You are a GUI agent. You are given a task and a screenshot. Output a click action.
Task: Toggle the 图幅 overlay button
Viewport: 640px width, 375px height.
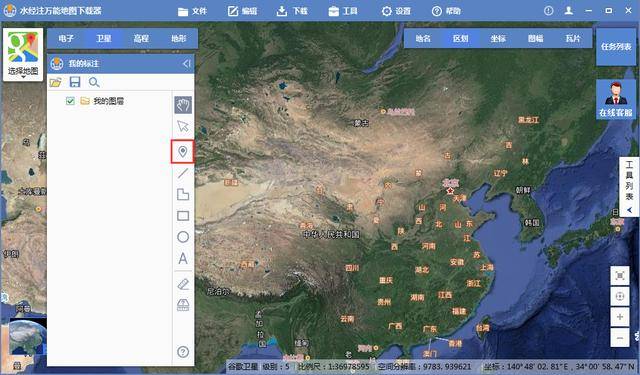536,39
